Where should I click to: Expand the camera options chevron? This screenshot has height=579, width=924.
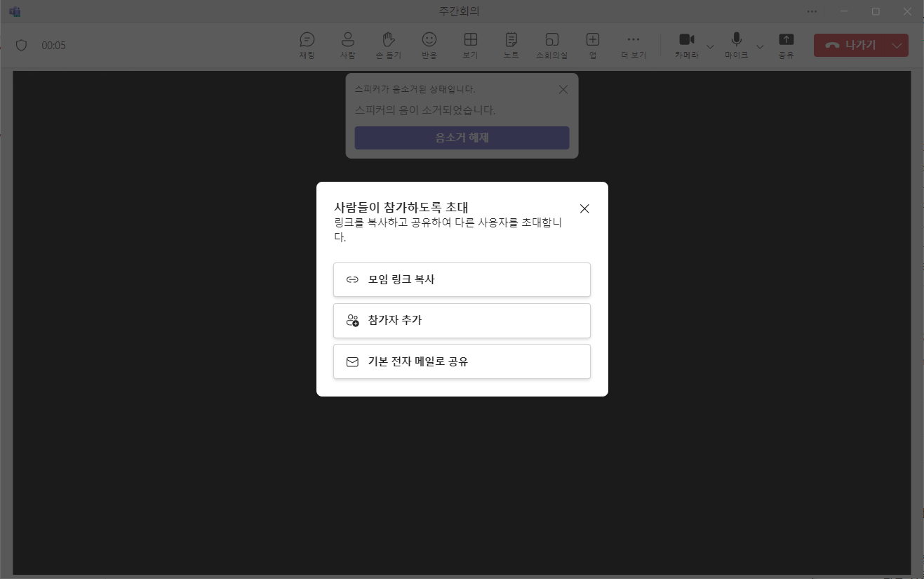click(x=710, y=47)
